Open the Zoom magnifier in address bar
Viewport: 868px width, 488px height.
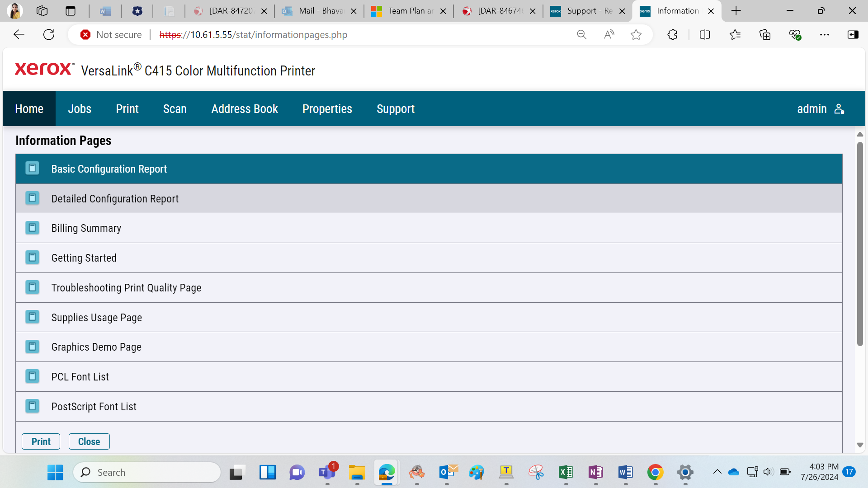click(x=582, y=35)
